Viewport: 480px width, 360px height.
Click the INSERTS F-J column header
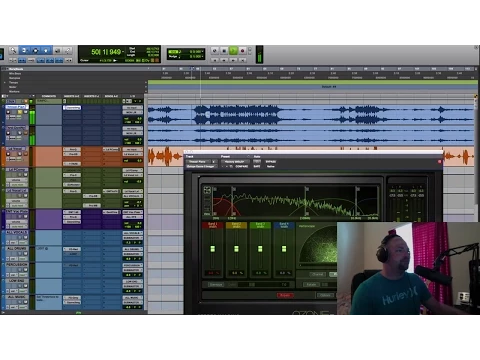92,96
